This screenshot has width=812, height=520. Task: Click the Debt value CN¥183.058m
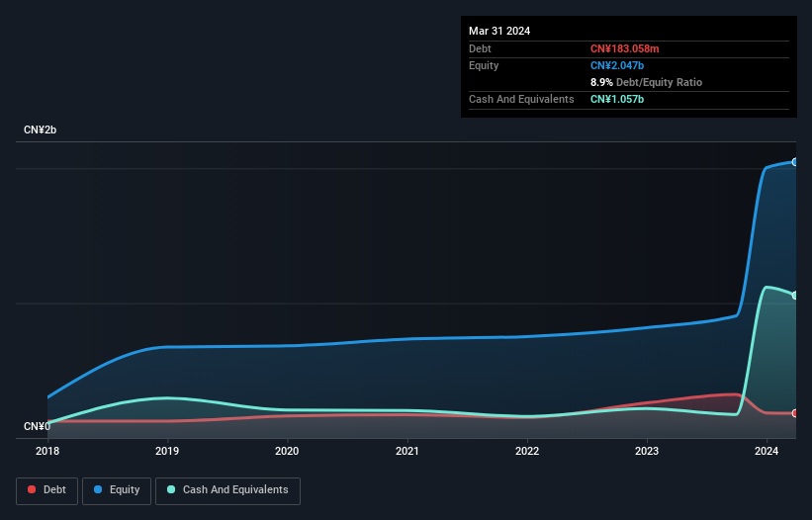pos(624,48)
